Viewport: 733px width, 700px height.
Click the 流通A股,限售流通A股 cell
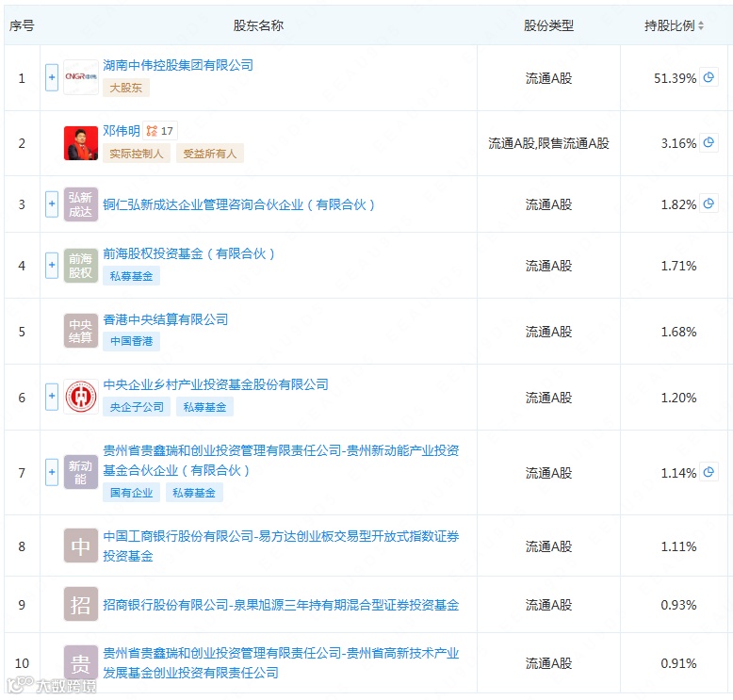coord(548,143)
